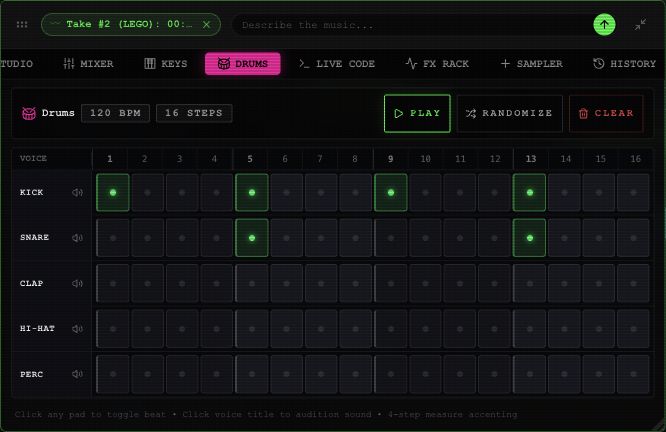Turn off Snare pad at step 13
The width and height of the screenshot is (666, 432).
530,238
